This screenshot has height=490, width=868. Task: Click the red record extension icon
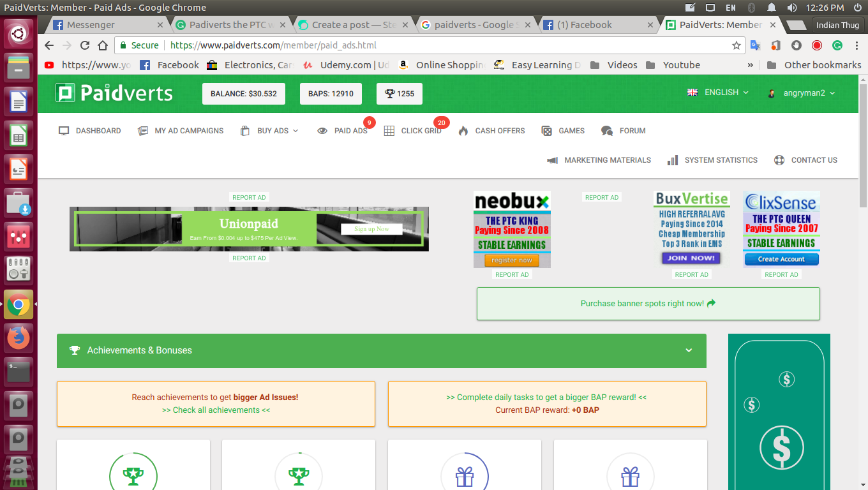click(817, 45)
